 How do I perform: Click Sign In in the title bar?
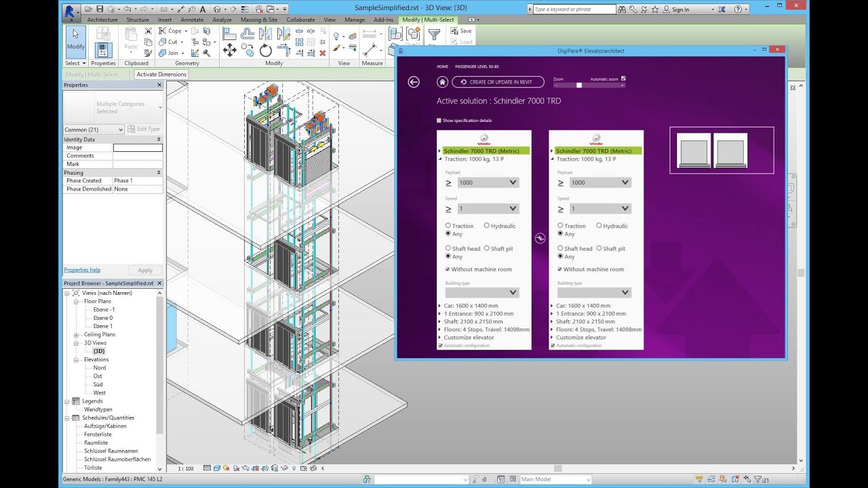[680, 9]
